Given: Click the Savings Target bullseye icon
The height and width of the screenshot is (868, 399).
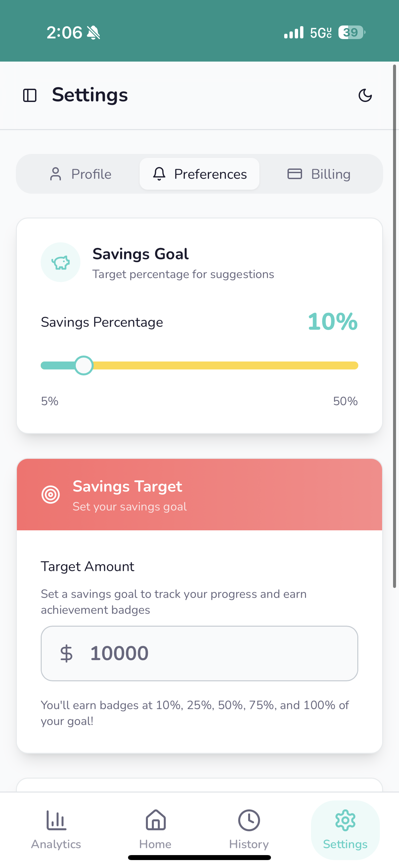Looking at the screenshot, I should click(x=51, y=495).
